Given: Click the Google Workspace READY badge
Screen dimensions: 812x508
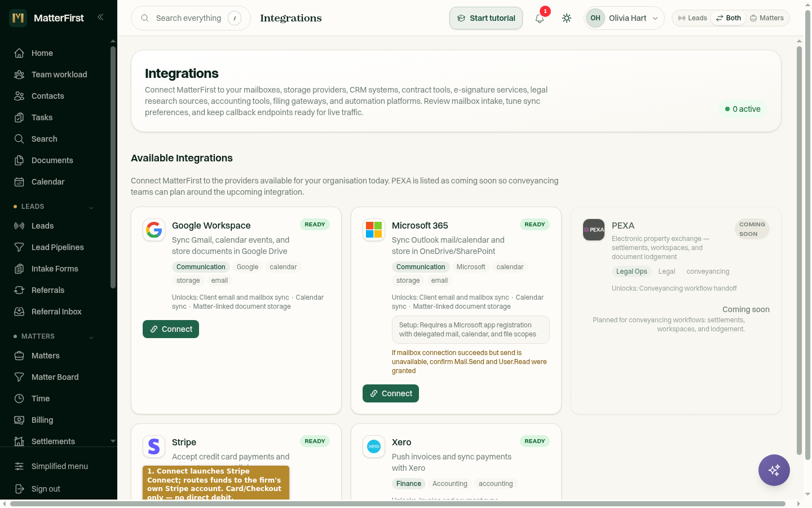Looking at the screenshot, I should 315,224.
